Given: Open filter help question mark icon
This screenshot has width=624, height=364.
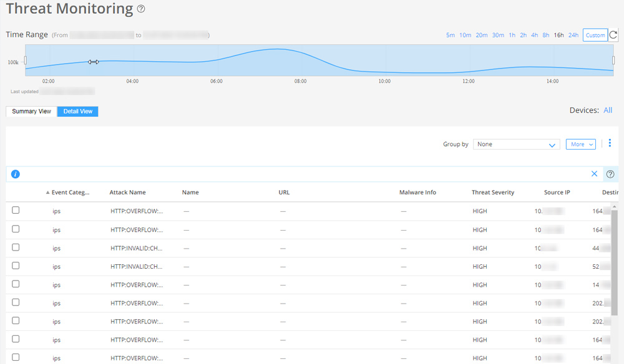Looking at the screenshot, I should pos(610,174).
